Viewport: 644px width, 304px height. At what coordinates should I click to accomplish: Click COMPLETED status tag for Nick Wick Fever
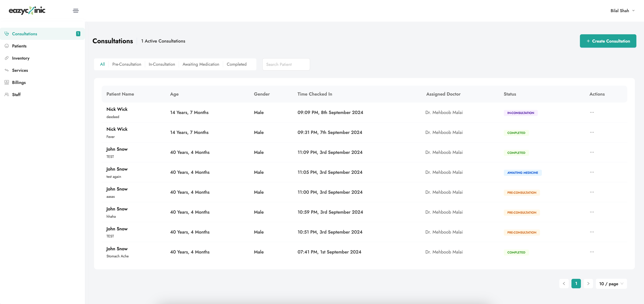tap(516, 133)
